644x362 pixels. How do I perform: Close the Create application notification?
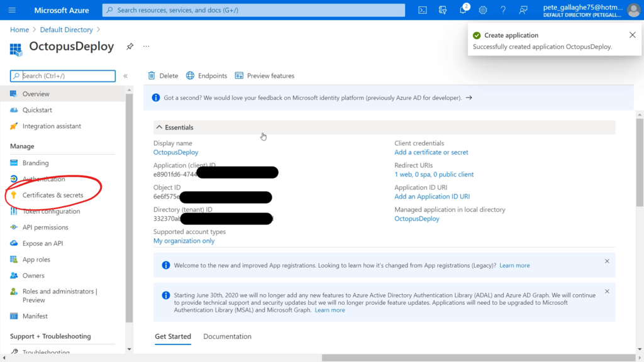point(633,35)
